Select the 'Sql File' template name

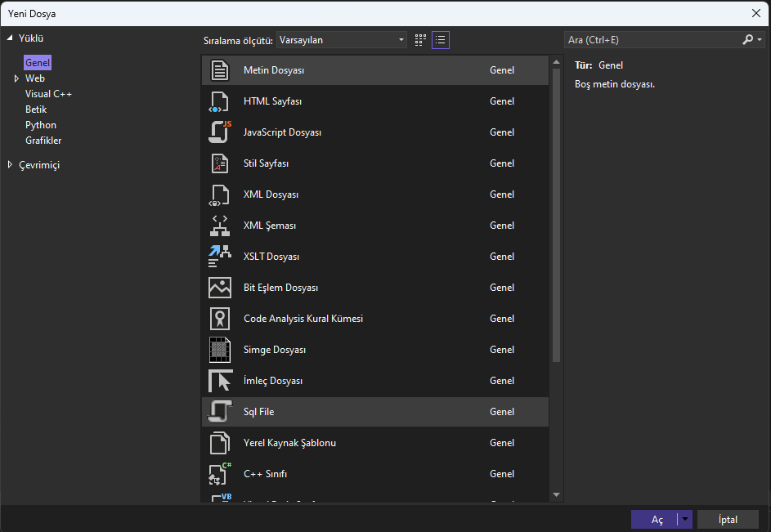[258, 412]
